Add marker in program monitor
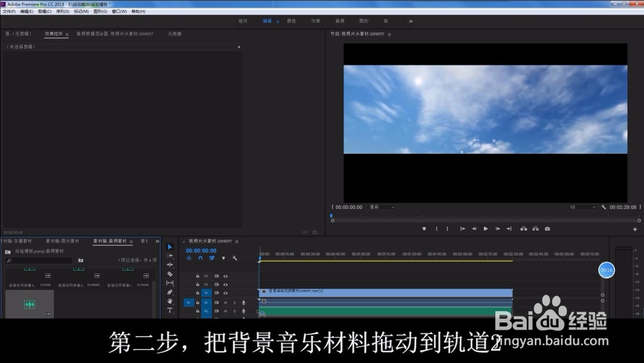 [x=424, y=228]
